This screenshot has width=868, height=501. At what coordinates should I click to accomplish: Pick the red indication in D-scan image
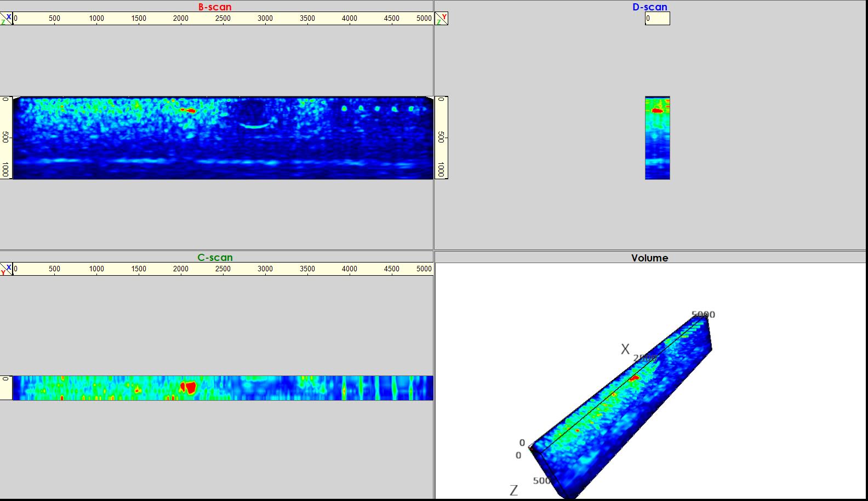[x=657, y=111]
